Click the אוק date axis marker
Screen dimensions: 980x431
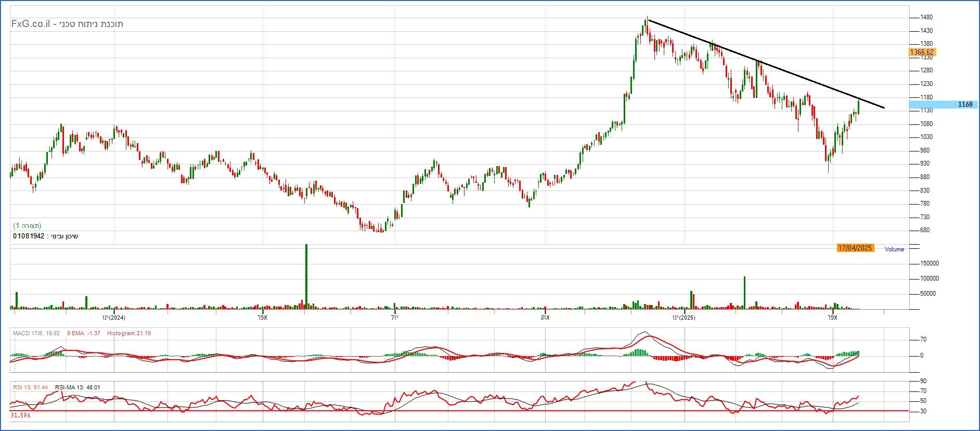point(545,318)
